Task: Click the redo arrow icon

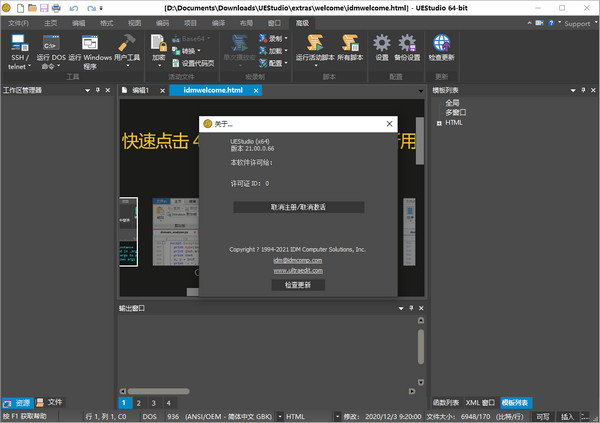Action: (x=91, y=8)
